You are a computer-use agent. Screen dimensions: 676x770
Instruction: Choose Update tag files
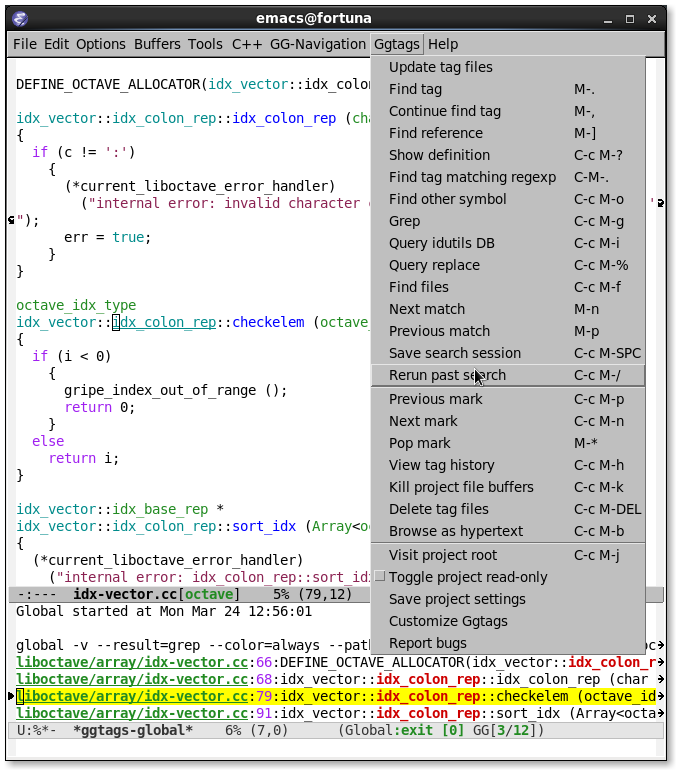508,67
